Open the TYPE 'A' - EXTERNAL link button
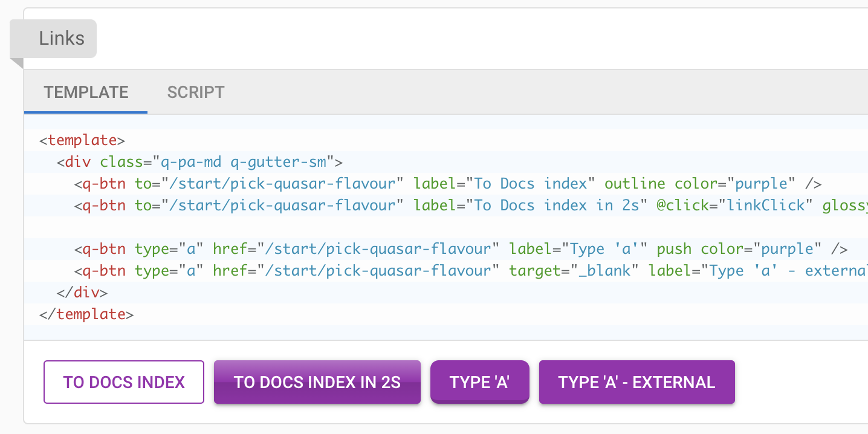The width and height of the screenshot is (868, 434). 636,382
